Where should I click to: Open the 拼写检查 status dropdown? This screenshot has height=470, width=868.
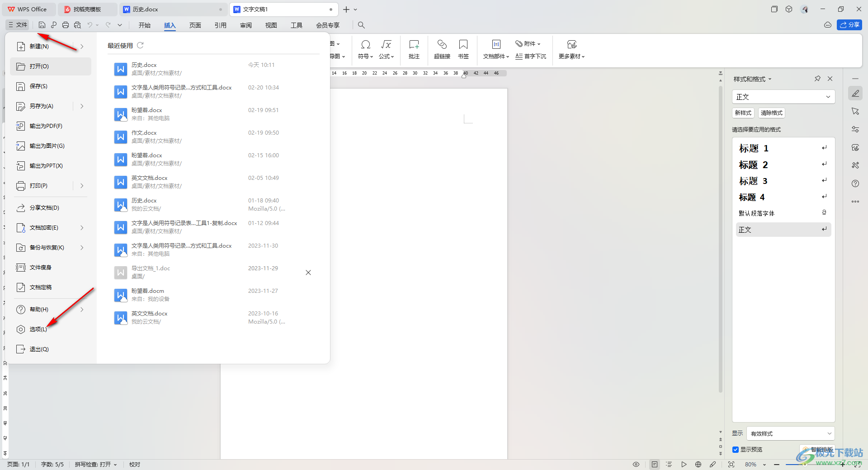(96, 465)
